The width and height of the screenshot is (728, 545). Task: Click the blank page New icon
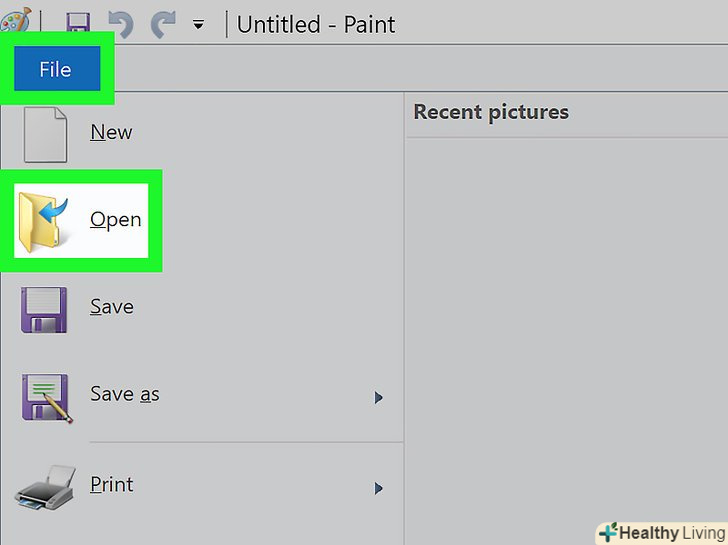click(x=45, y=133)
